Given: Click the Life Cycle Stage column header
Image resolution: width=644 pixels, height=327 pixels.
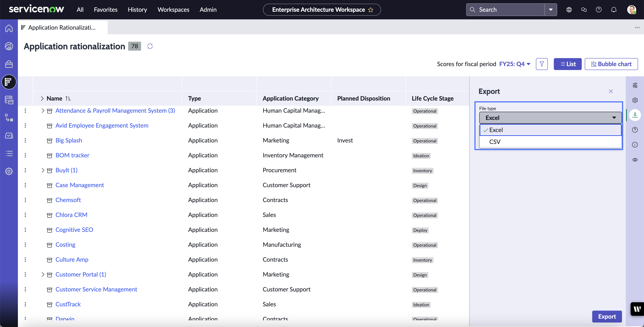Looking at the screenshot, I should [433, 99].
